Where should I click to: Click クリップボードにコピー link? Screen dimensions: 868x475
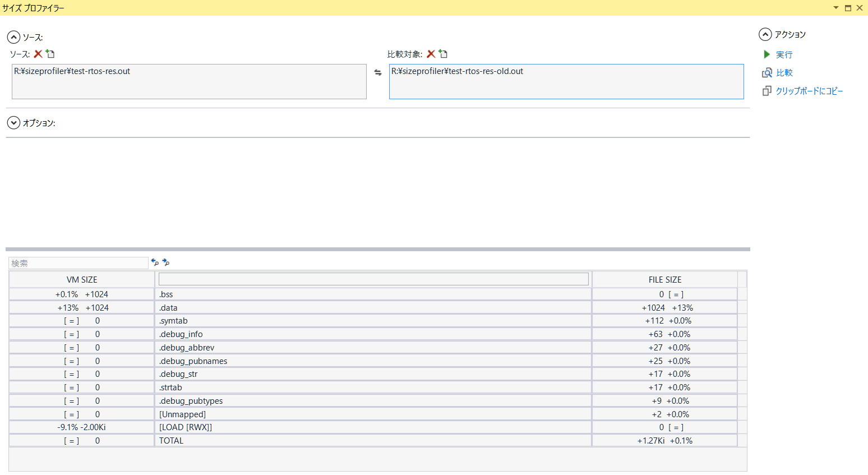click(809, 91)
